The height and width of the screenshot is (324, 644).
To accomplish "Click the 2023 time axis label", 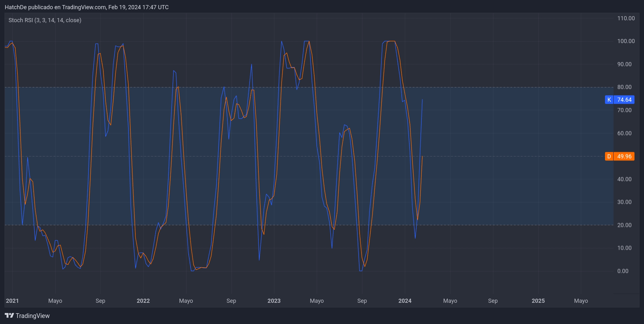I will tap(274, 301).
